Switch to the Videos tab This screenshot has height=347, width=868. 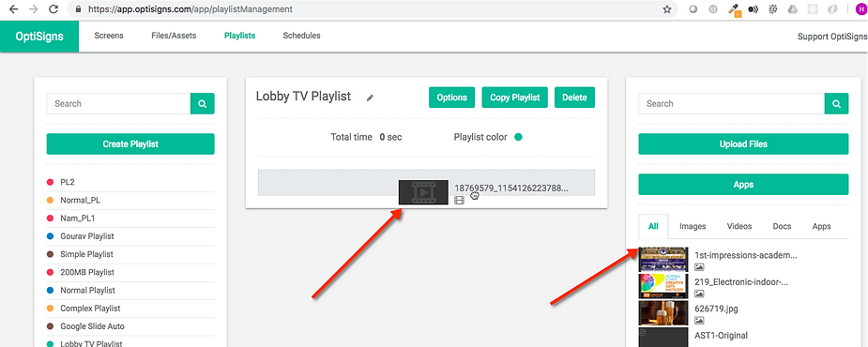pos(739,226)
